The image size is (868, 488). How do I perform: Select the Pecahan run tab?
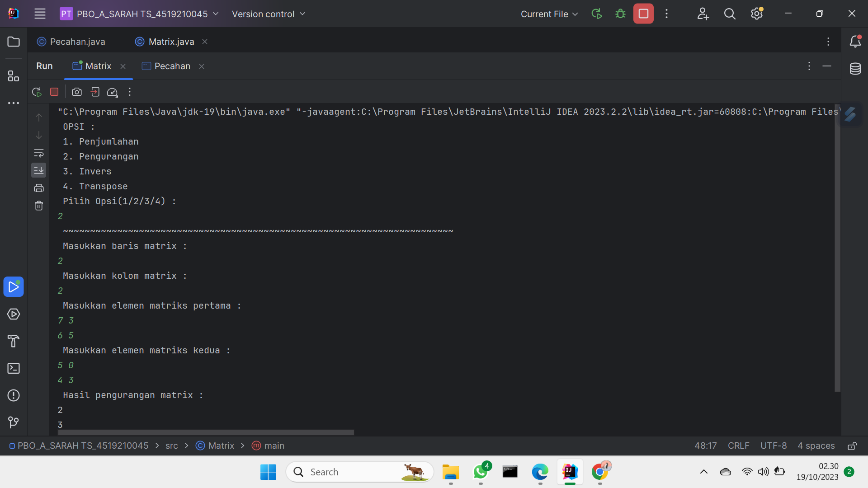tap(172, 66)
